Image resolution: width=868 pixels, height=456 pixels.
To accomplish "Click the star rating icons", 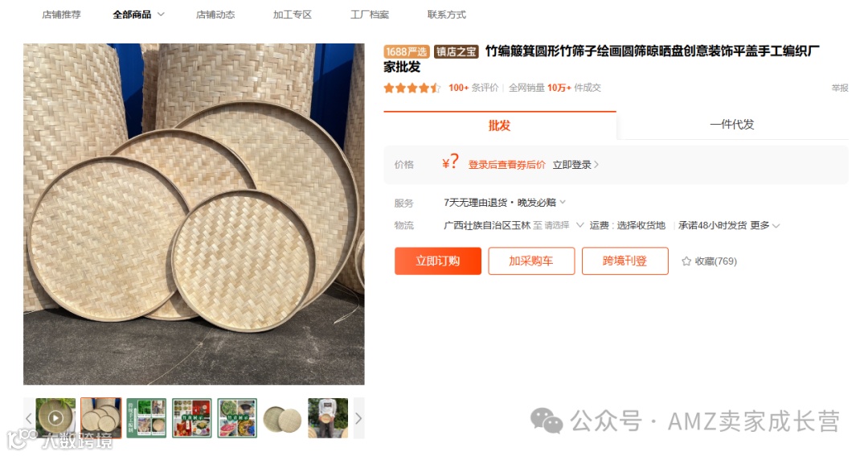I will pyautogui.click(x=411, y=88).
